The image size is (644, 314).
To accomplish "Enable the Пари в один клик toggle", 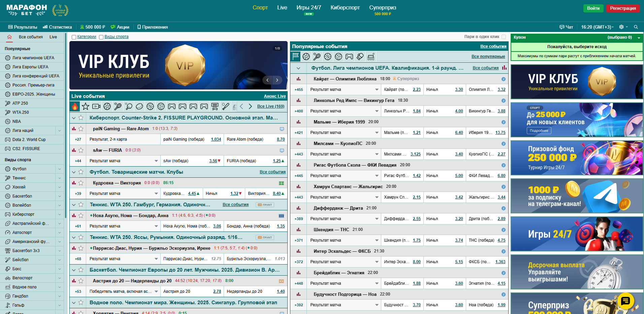I will (x=504, y=37).
